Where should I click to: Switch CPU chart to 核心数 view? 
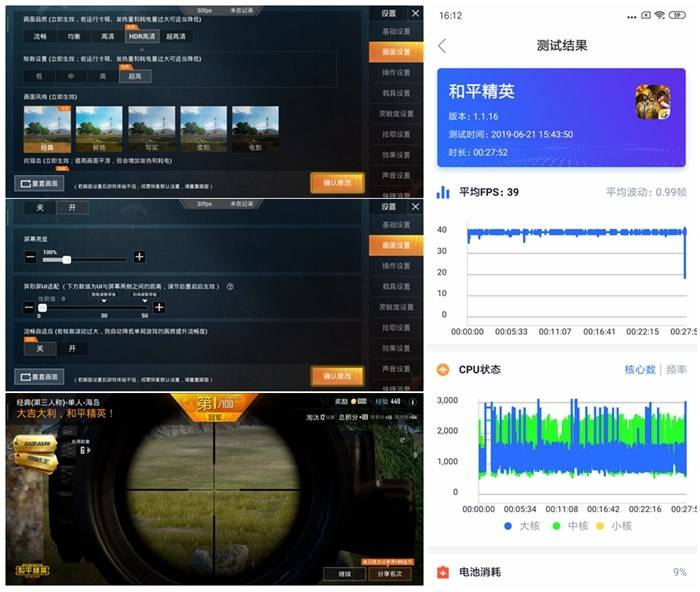pyautogui.click(x=640, y=370)
